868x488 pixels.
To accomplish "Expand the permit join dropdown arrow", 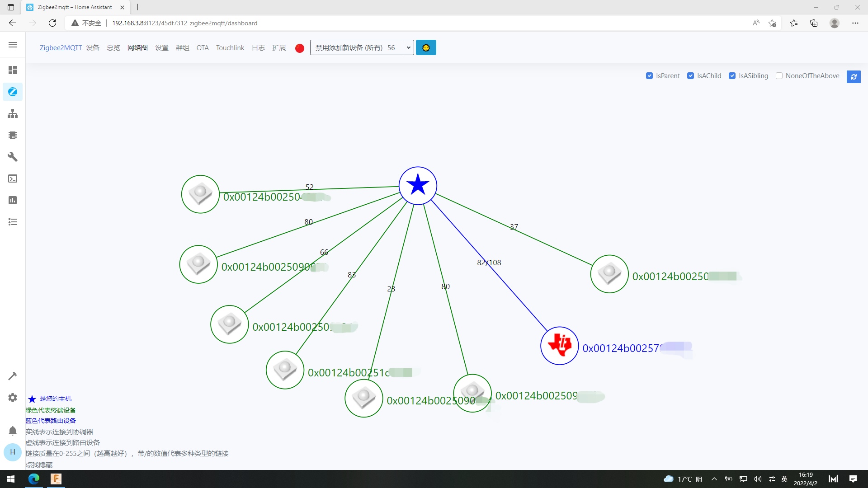I will (x=408, y=48).
